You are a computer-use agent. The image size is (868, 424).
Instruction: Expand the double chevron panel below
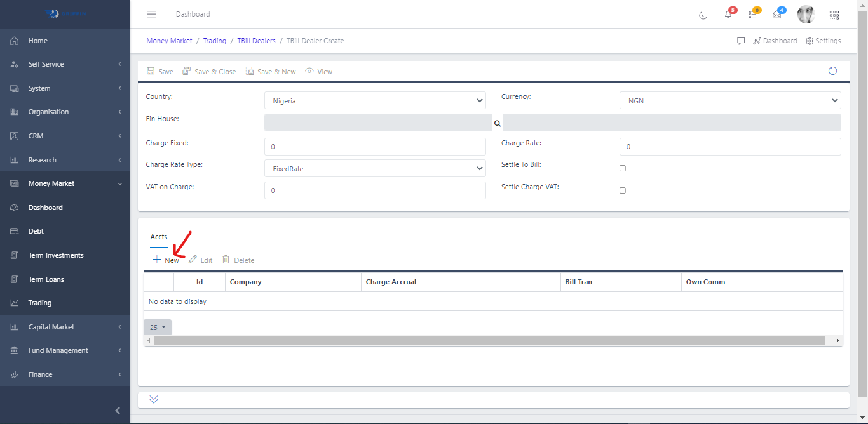click(x=153, y=399)
